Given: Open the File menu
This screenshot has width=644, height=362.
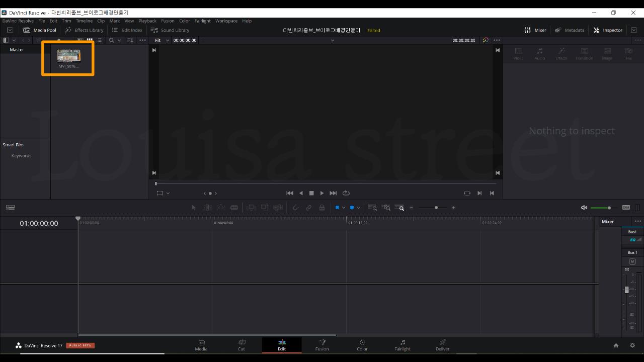Looking at the screenshot, I should click(x=42, y=21).
